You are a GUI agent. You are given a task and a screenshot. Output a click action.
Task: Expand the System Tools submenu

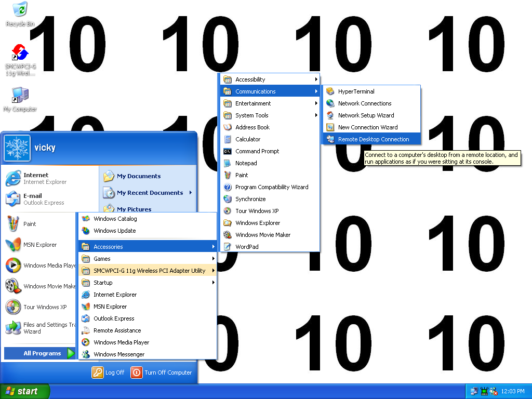click(x=270, y=115)
